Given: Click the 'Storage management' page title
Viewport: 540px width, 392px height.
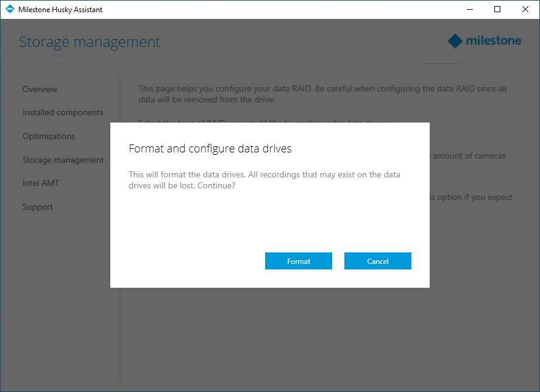Looking at the screenshot, I should pyautogui.click(x=90, y=42).
